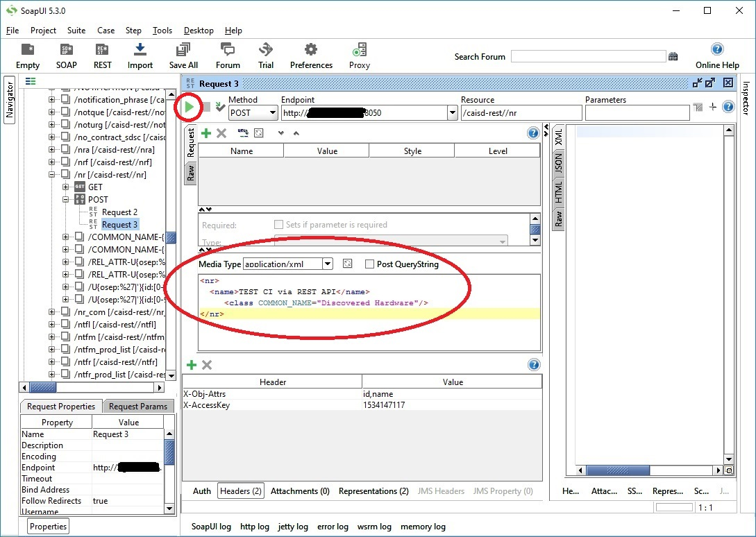Open the SOAP project toolbar icon
This screenshot has height=537, width=756.
(67, 50)
